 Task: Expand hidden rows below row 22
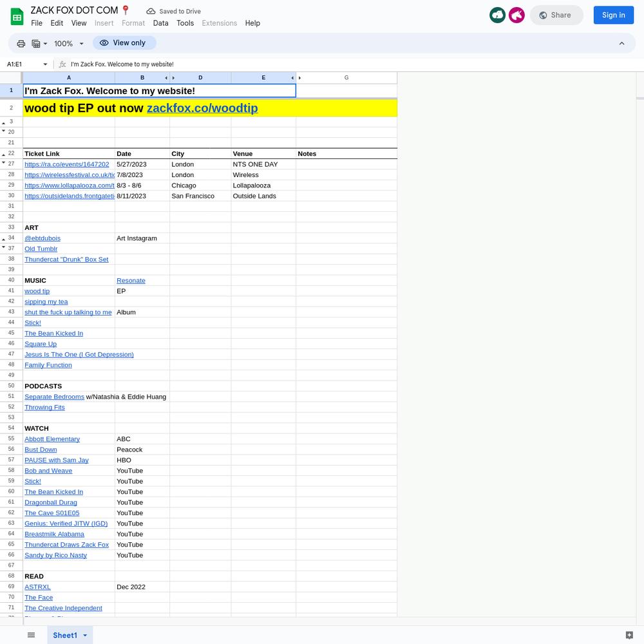point(4,155)
